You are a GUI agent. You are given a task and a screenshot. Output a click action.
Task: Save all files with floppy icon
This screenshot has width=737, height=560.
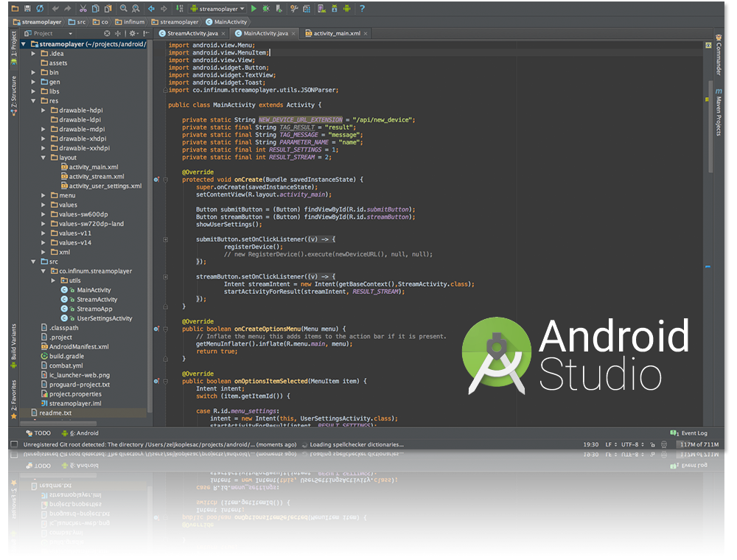click(x=27, y=8)
